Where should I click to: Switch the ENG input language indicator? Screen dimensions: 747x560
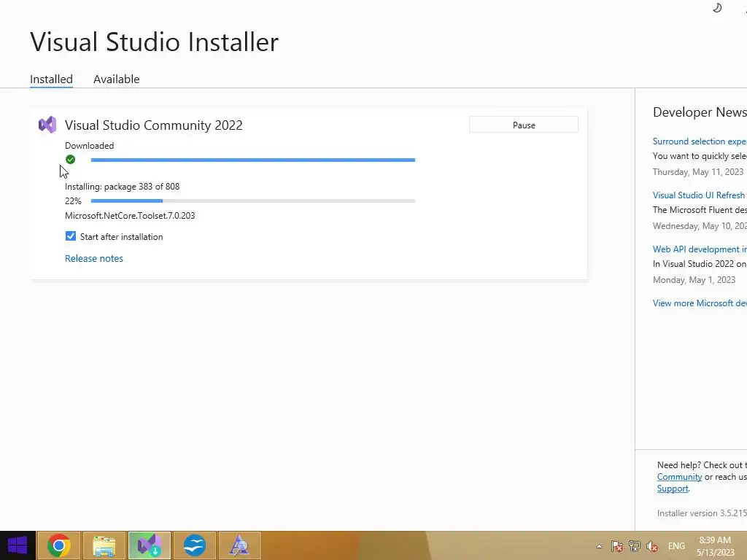(676, 546)
